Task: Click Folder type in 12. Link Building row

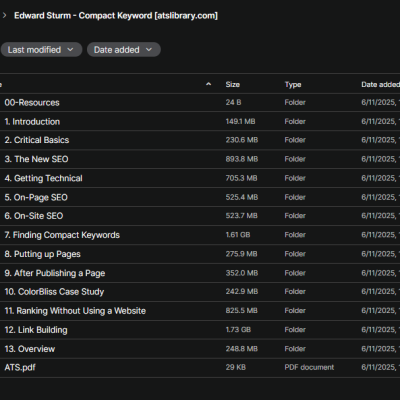Action: [x=295, y=329]
